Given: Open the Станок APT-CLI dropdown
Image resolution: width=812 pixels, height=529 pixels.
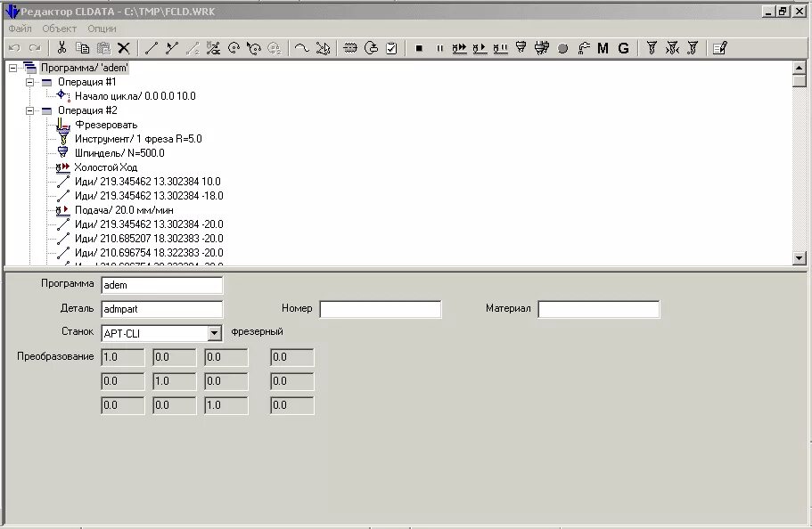Looking at the screenshot, I should (214, 333).
